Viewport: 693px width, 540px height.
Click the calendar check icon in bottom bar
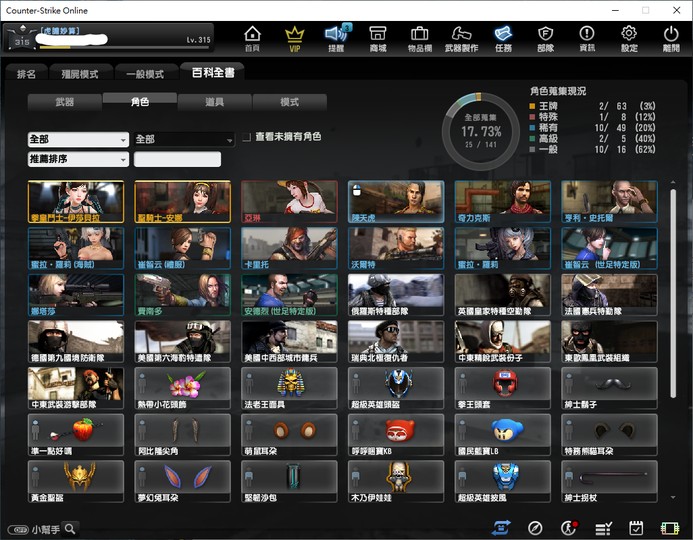(636, 528)
